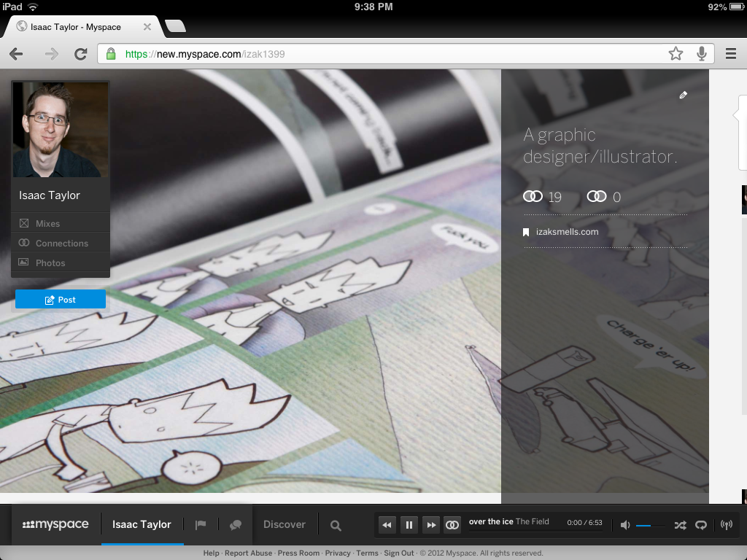The width and height of the screenshot is (747, 560).
Task: Open Connections in profile sidebar
Action: click(x=61, y=244)
